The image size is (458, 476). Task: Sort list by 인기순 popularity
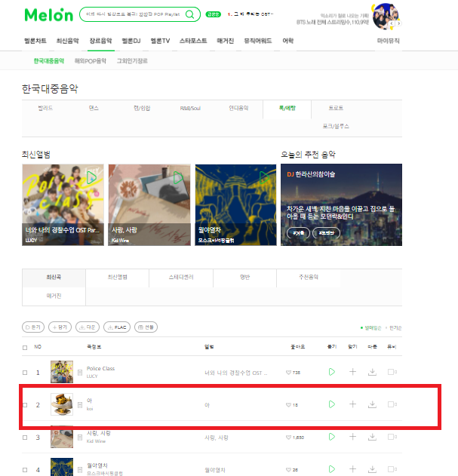pyautogui.click(x=395, y=328)
